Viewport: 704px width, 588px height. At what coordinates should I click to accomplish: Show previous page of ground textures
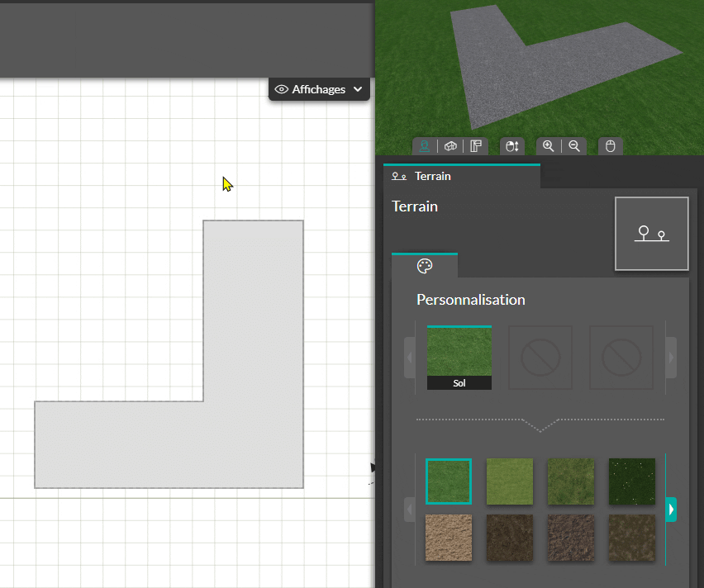click(x=410, y=510)
